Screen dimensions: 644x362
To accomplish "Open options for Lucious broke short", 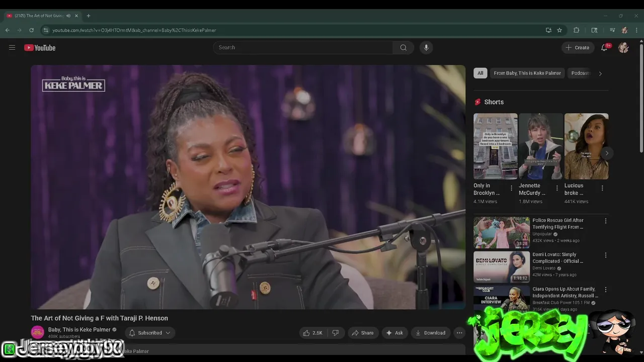I will (602, 188).
